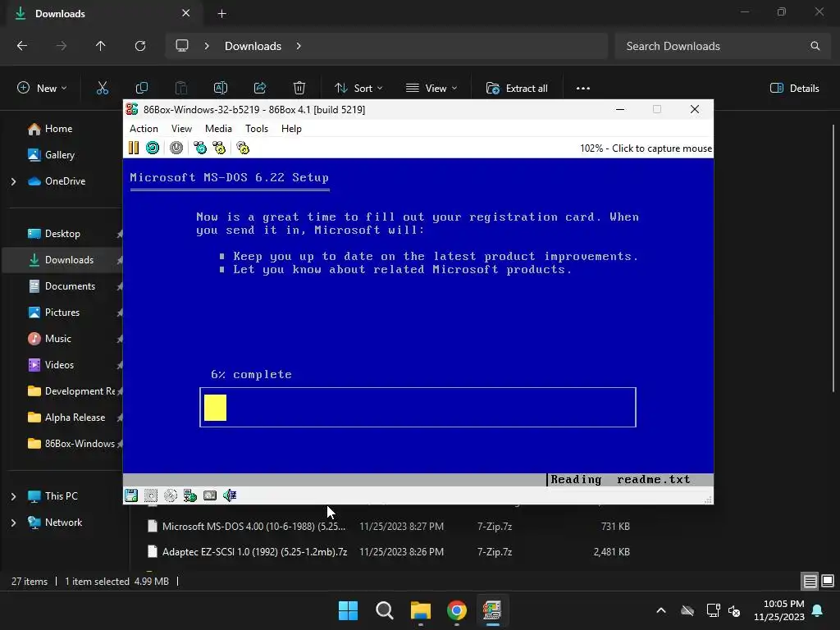Open Desktop in the navigation pane

64,234
